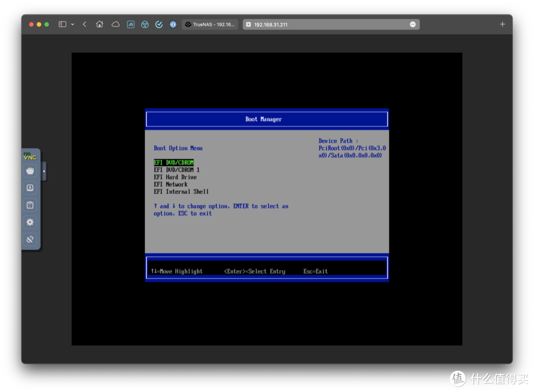Open the noVNC clipboard panel

(30, 205)
